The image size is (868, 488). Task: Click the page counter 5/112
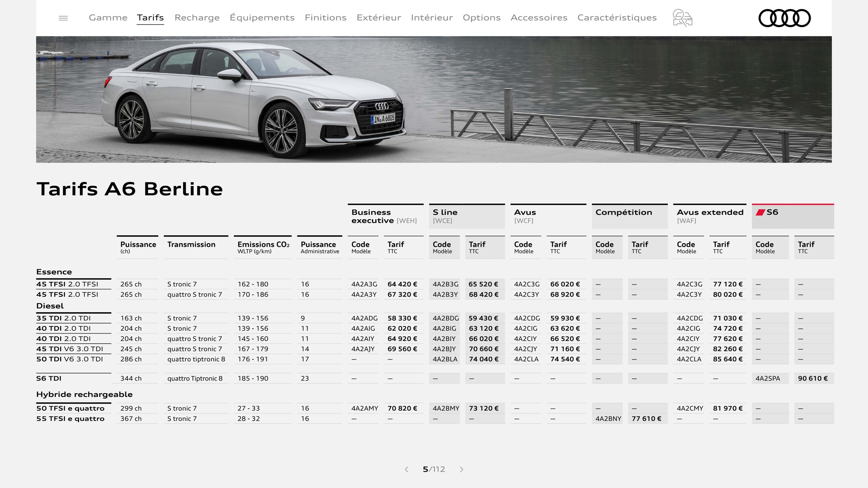(x=434, y=469)
